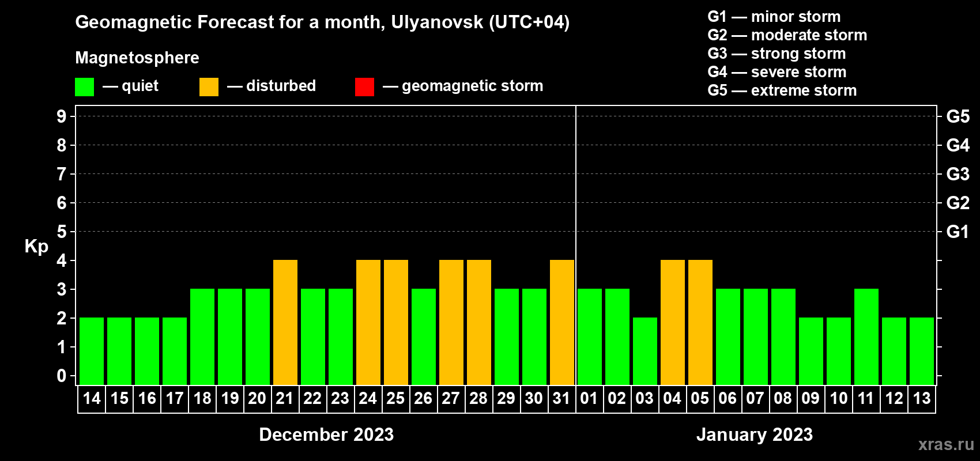Click Kp axis value 8
The width and height of the screenshot is (980, 461).
click(x=62, y=145)
